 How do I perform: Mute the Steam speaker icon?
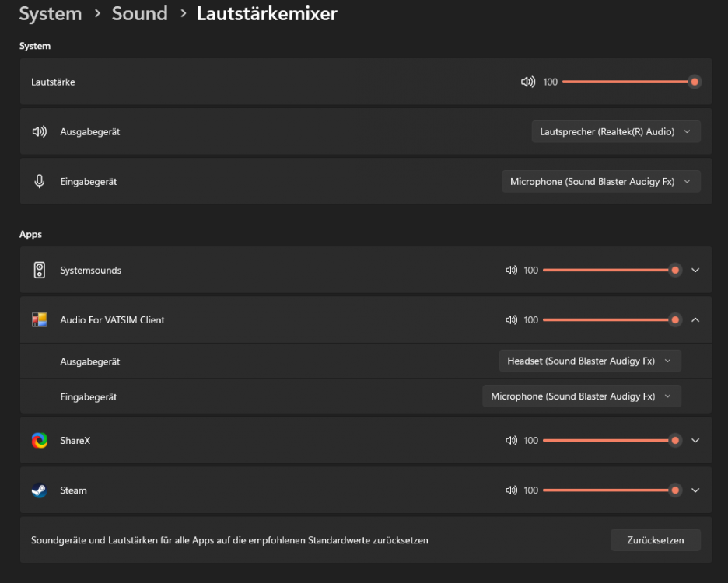point(511,490)
